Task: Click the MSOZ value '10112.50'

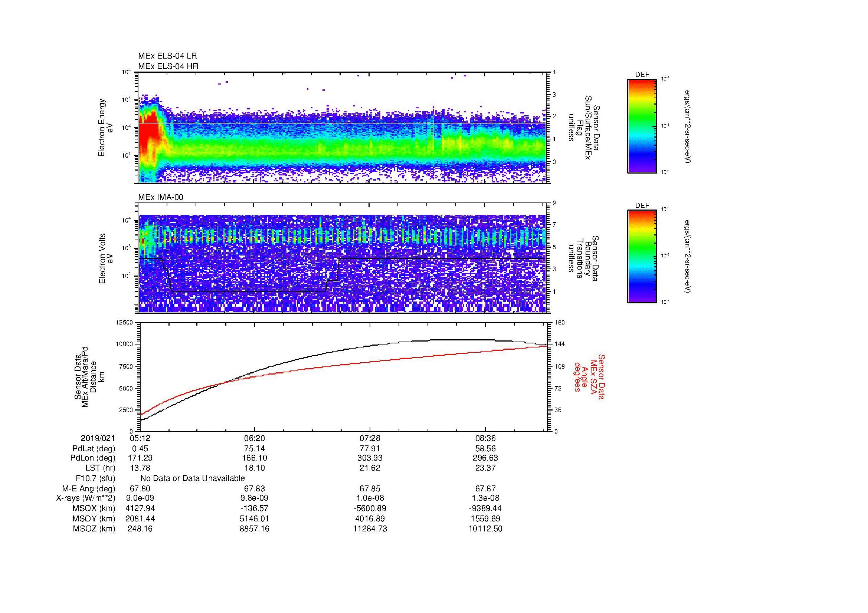Action: (485, 529)
